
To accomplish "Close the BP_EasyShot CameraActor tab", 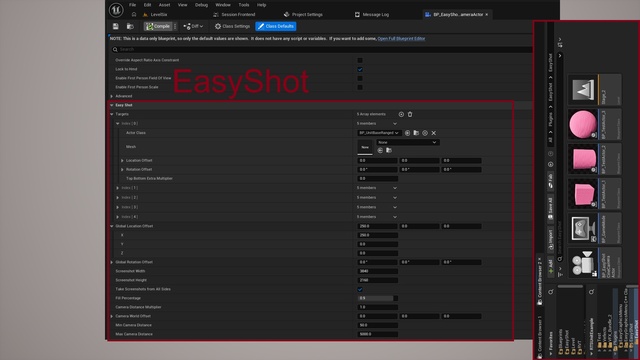I will 487,14.
